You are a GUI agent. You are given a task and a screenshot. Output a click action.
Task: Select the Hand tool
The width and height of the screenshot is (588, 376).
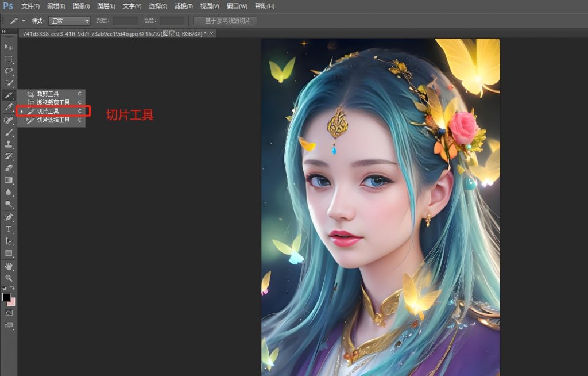(x=9, y=266)
